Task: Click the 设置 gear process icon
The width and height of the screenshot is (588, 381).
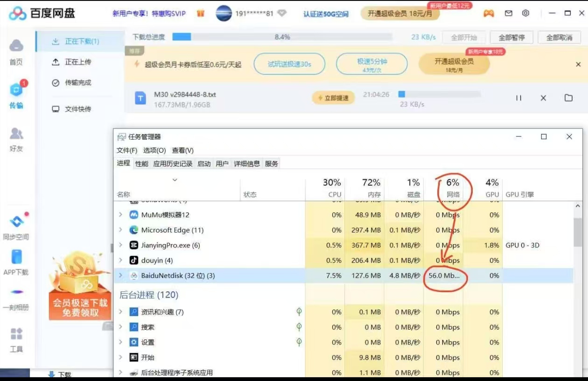Action: click(x=134, y=342)
